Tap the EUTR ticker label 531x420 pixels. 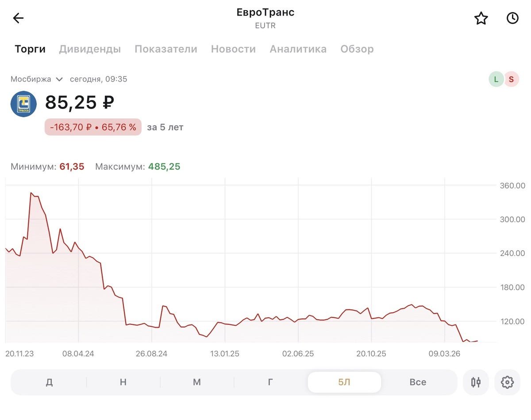(x=265, y=26)
